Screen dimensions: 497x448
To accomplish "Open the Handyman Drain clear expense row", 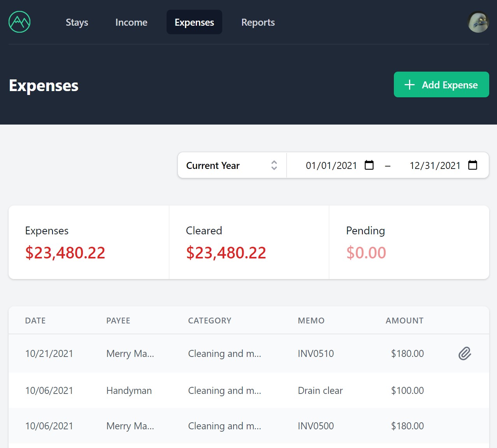I will (248, 390).
